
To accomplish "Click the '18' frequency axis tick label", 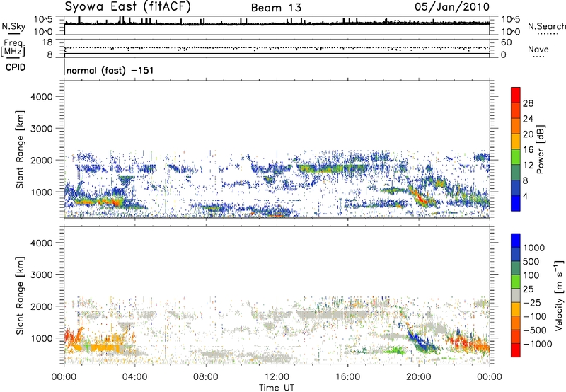I will point(47,42).
